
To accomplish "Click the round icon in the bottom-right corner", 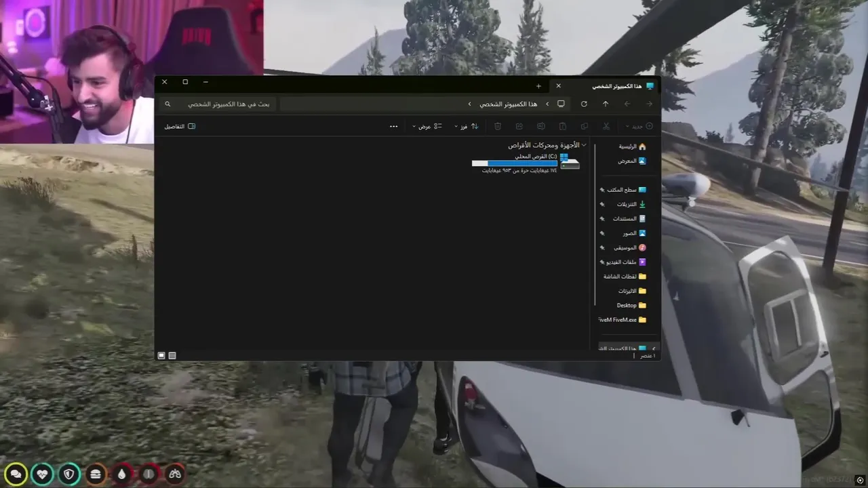I will 860,480.
